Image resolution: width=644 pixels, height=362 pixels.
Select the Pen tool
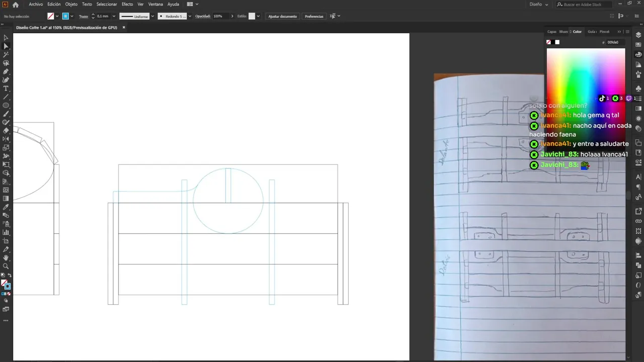(6, 71)
